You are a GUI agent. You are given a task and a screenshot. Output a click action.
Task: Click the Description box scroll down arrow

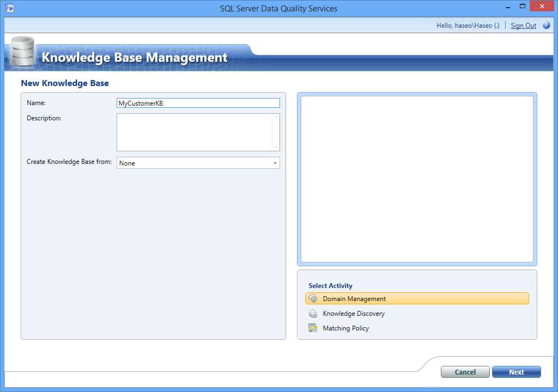coord(276,147)
